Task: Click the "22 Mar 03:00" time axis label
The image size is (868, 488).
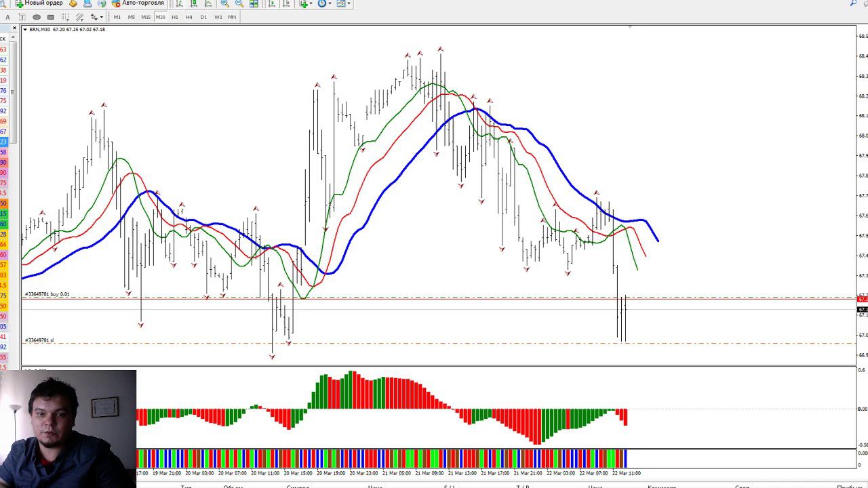Action: [561, 473]
